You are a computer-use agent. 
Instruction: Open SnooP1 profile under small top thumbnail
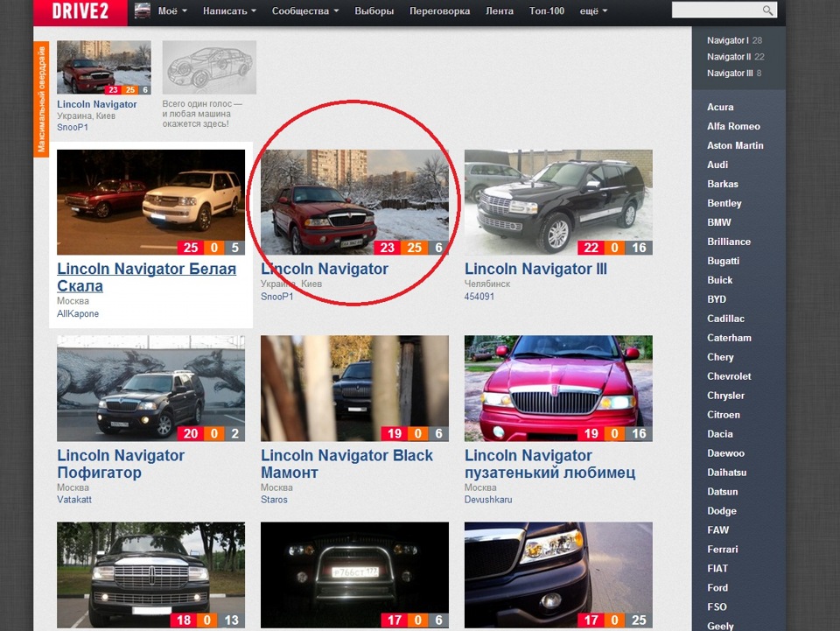point(73,128)
